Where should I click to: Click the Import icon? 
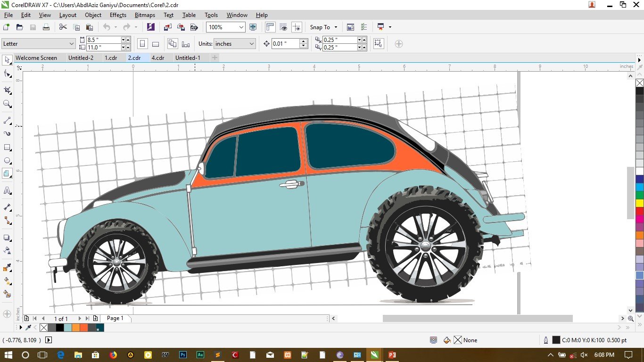coord(168,27)
